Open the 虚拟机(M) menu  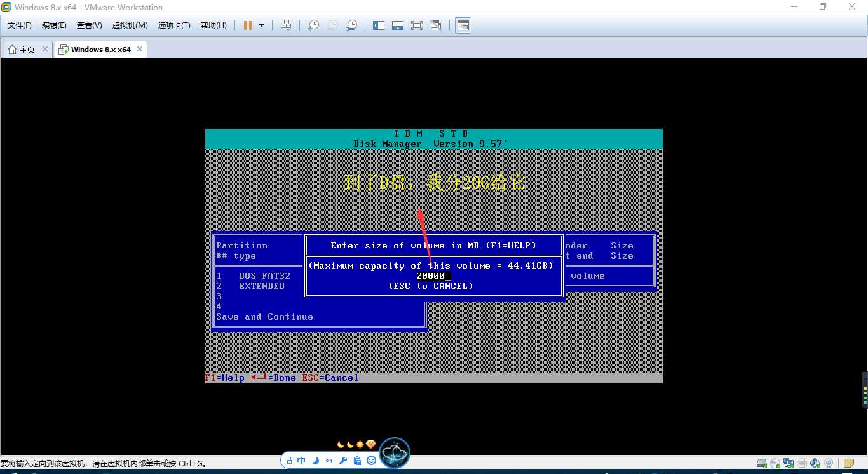coord(130,25)
